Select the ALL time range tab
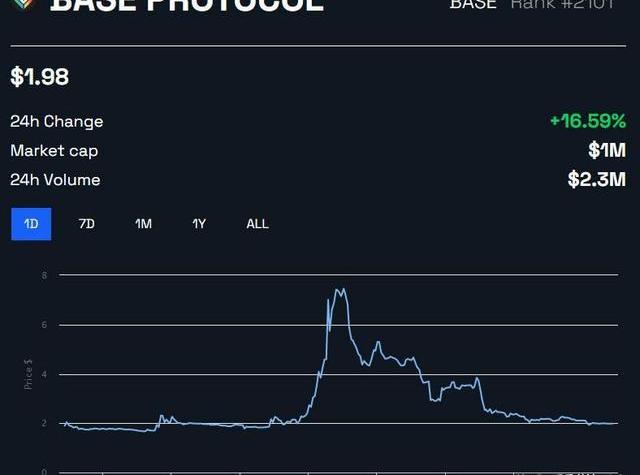The image size is (640, 475). (x=257, y=224)
